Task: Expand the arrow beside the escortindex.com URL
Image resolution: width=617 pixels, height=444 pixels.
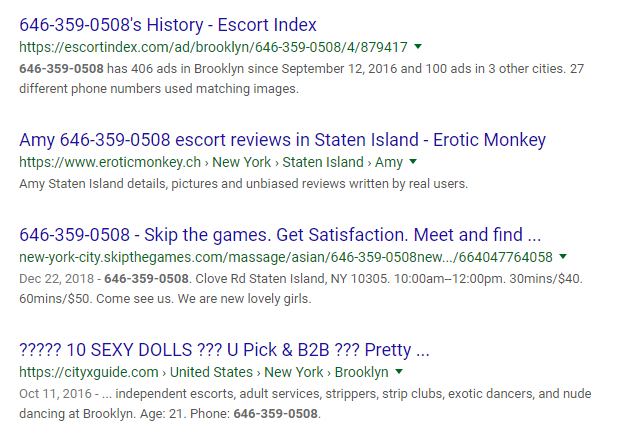Action: coord(417,46)
